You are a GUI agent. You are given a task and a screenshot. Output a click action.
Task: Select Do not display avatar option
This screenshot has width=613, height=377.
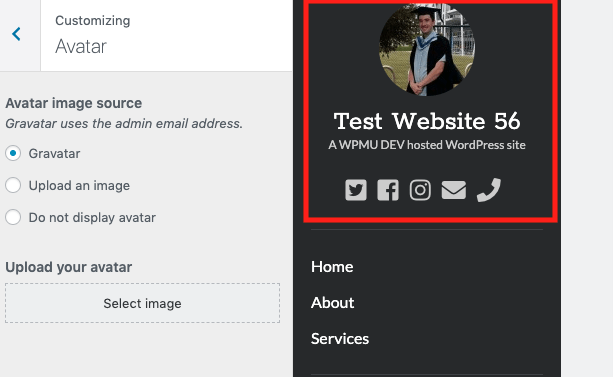(13, 217)
